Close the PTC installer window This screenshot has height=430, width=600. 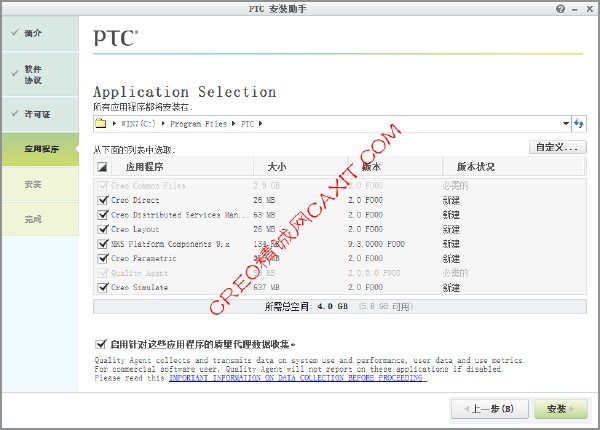pyautogui.click(x=590, y=9)
